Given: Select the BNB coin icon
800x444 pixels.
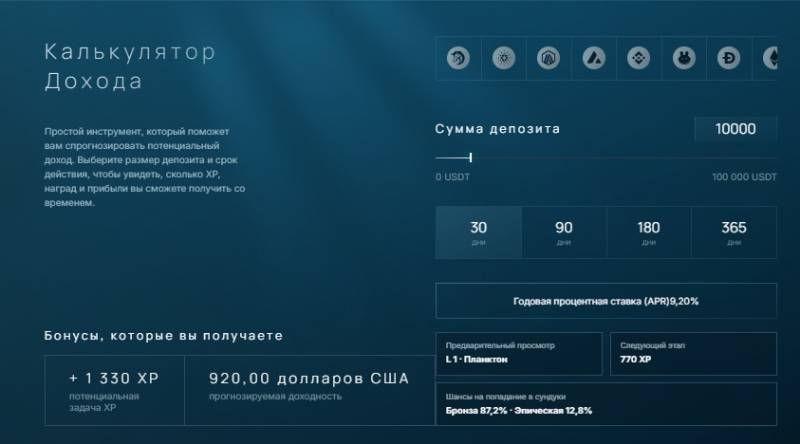Looking at the screenshot, I should pyautogui.click(x=639, y=58).
